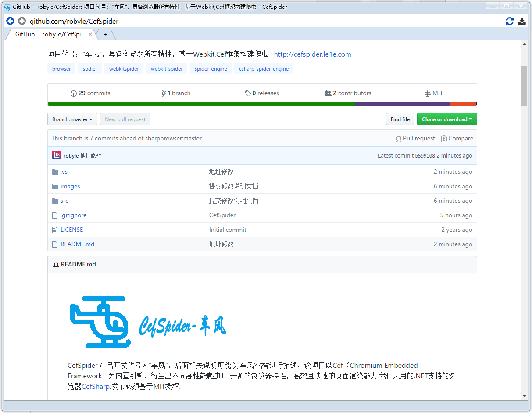Open commit hash b599108

[x=425, y=156]
